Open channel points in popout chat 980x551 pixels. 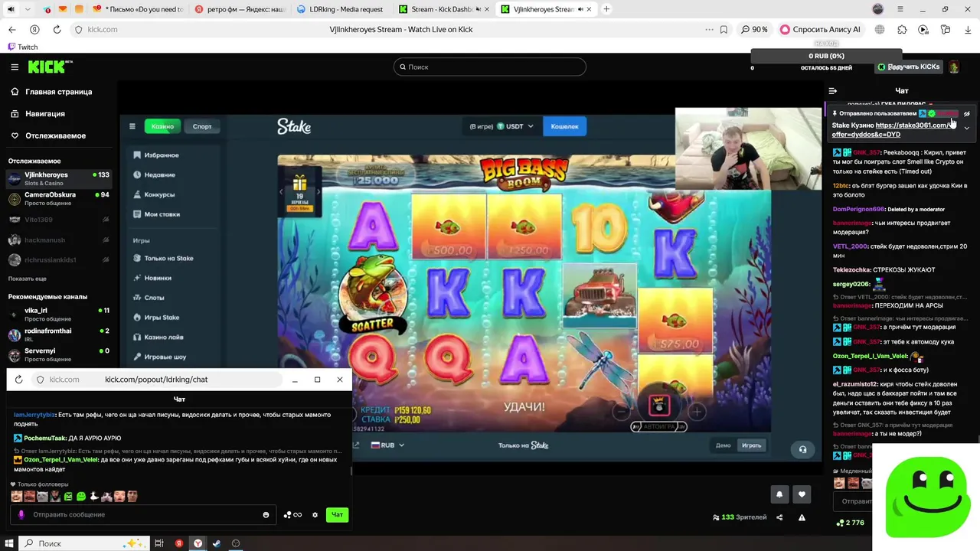coord(292,514)
